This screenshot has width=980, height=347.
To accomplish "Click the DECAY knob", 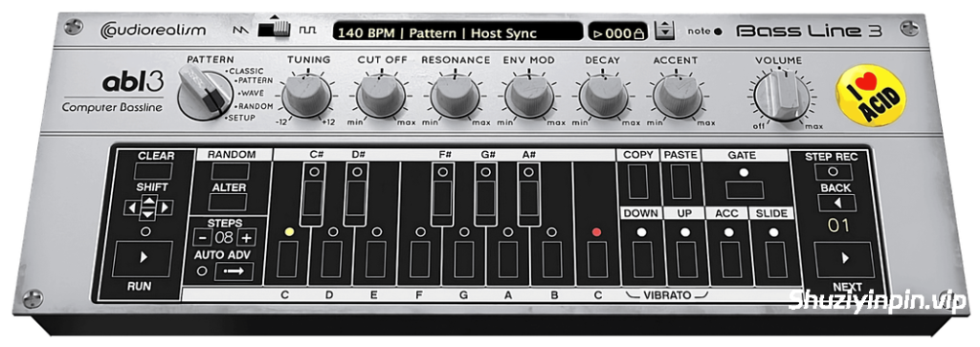I will tap(603, 96).
